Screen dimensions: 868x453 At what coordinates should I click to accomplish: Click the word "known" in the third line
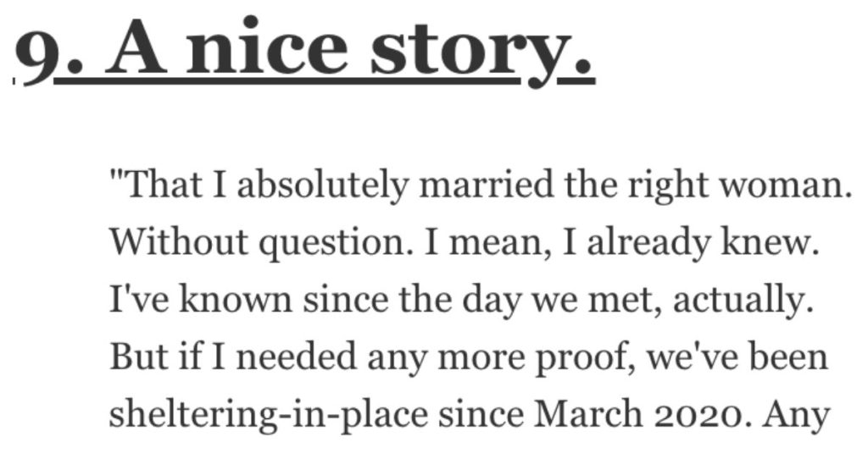(x=235, y=300)
